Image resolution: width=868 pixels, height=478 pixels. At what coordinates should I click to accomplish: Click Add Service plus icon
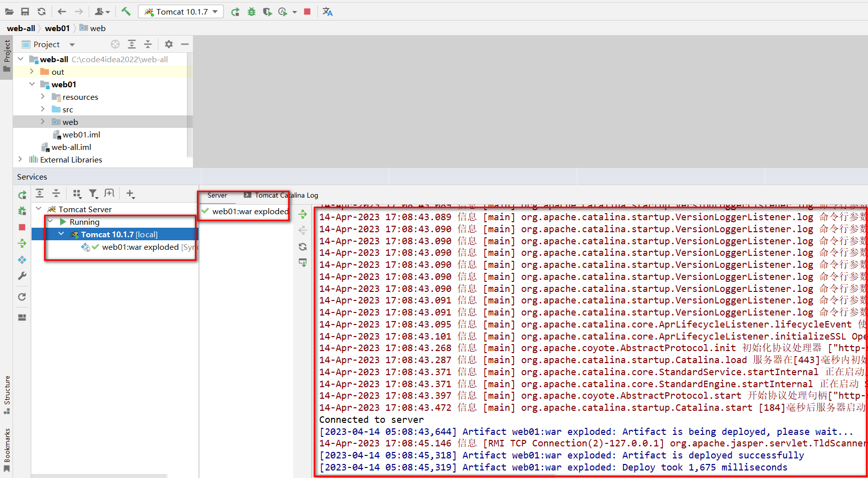coord(130,194)
